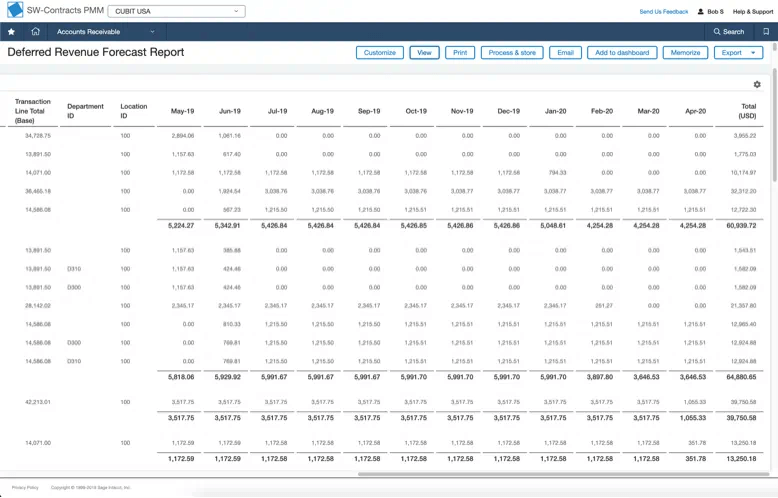Image resolution: width=778 pixels, height=498 pixels.
Task: Click the Jan-20 column header
Action: coord(555,111)
